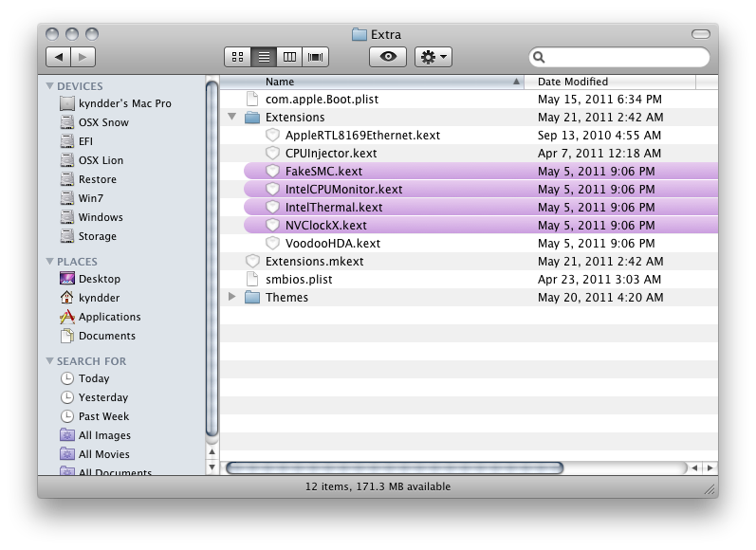The height and width of the screenshot is (550, 756).
Task: Collapse the Extensions folder disclosure triangle
Action: (231, 117)
